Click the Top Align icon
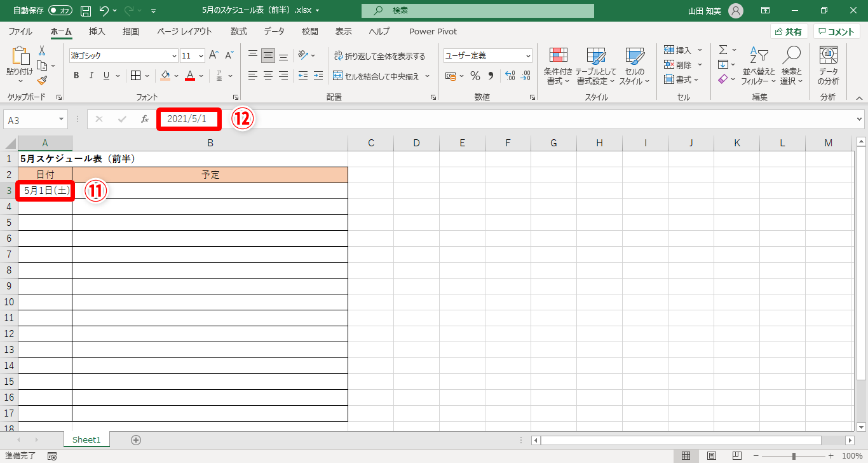868x463 pixels. coord(253,55)
